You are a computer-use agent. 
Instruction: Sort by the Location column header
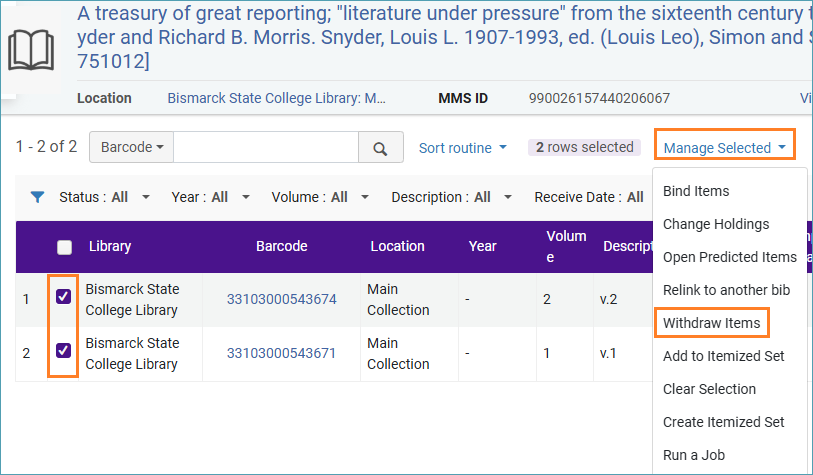pyautogui.click(x=397, y=246)
